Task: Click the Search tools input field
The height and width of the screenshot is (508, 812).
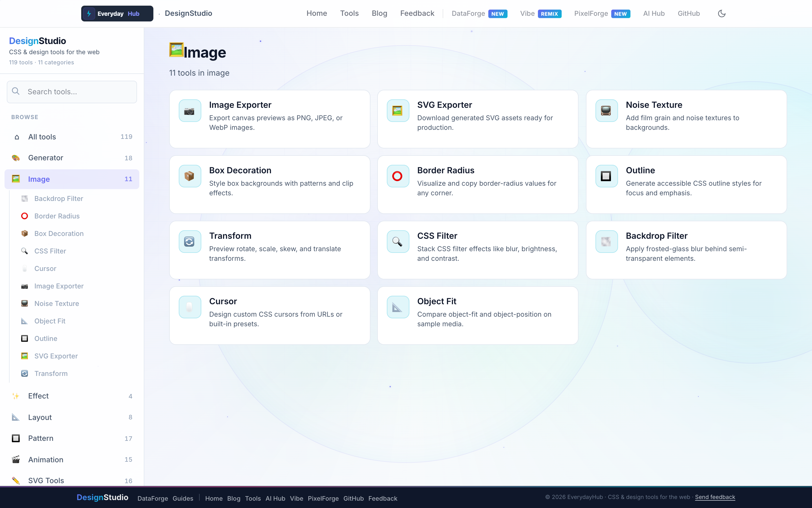Action: tap(72, 92)
